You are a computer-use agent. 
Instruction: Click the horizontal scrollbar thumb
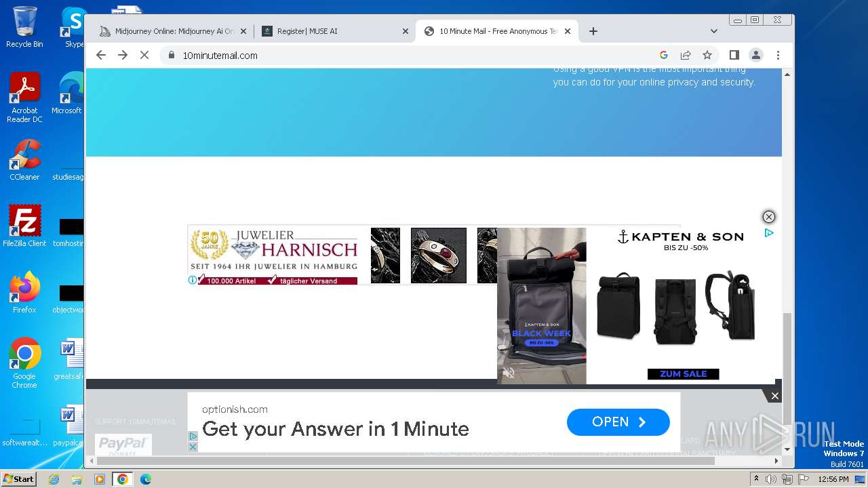tap(406, 461)
